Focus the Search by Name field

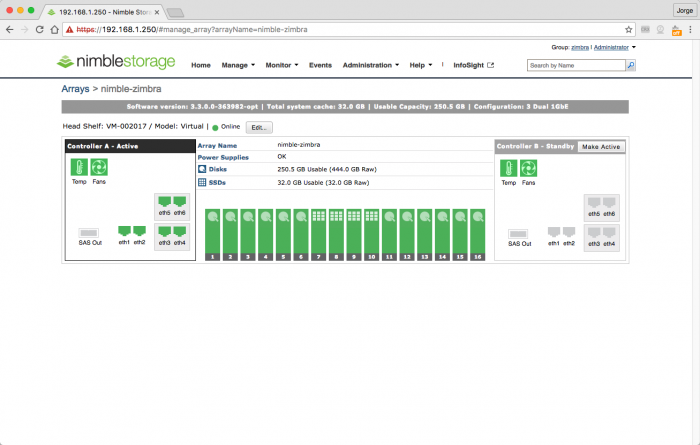pyautogui.click(x=576, y=65)
